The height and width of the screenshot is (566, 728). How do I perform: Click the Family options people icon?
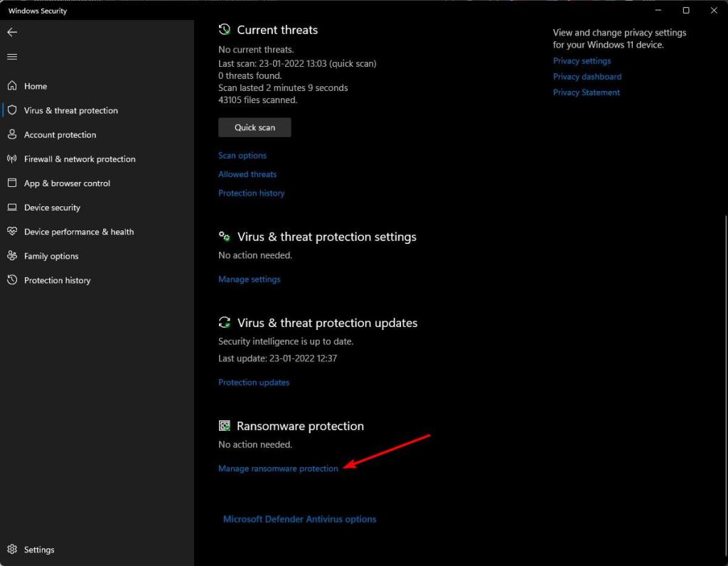12,256
